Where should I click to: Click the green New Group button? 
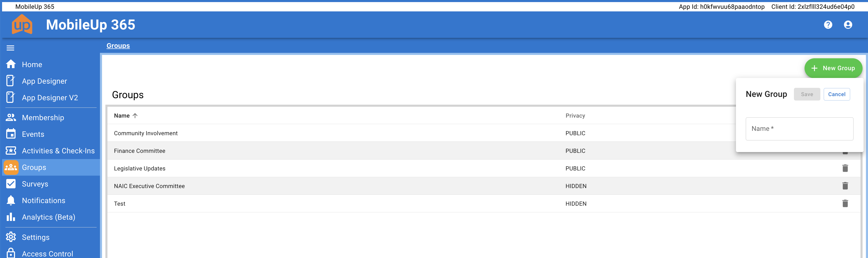point(833,68)
